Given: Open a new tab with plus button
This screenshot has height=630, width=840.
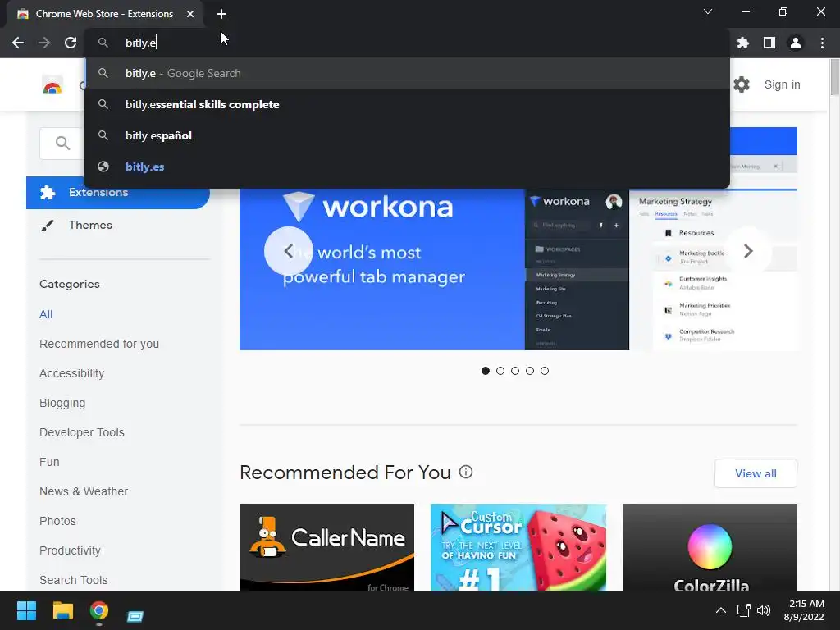Looking at the screenshot, I should (x=221, y=14).
